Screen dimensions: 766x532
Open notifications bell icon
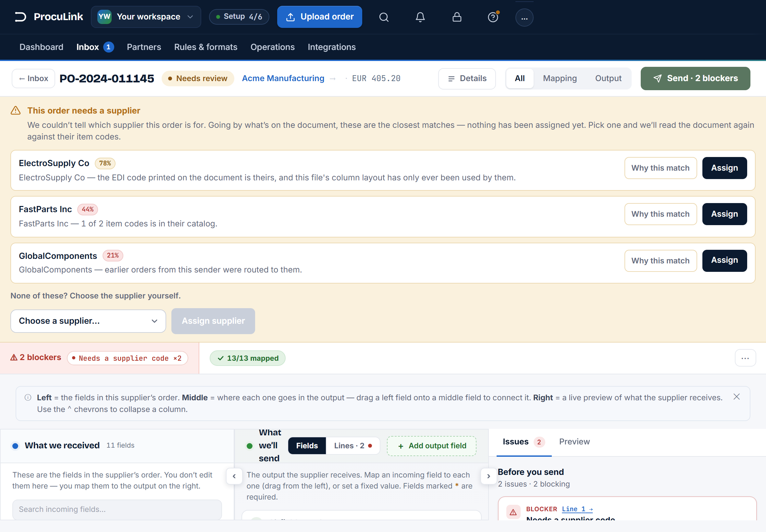[x=420, y=17]
